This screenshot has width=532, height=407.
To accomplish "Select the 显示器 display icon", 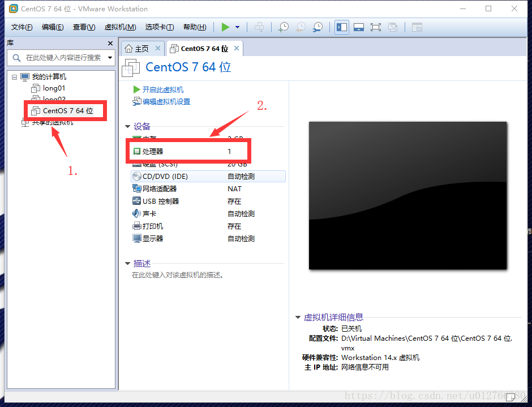I will tap(136, 239).
